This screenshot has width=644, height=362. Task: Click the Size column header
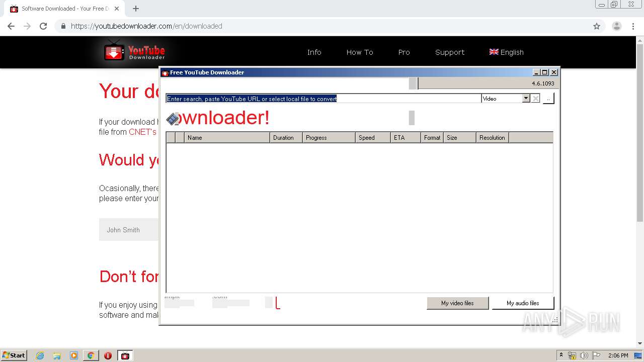click(x=459, y=137)
